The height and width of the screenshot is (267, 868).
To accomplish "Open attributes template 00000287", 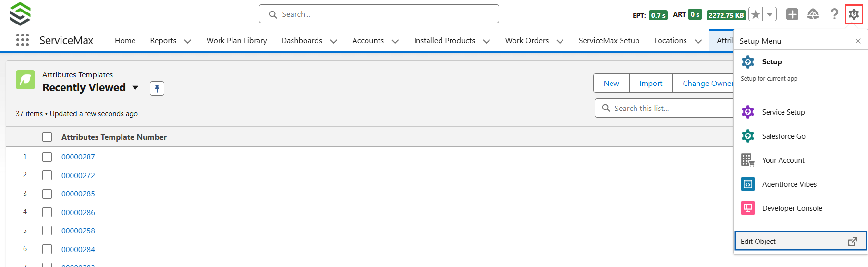I will tap(78, 157).
